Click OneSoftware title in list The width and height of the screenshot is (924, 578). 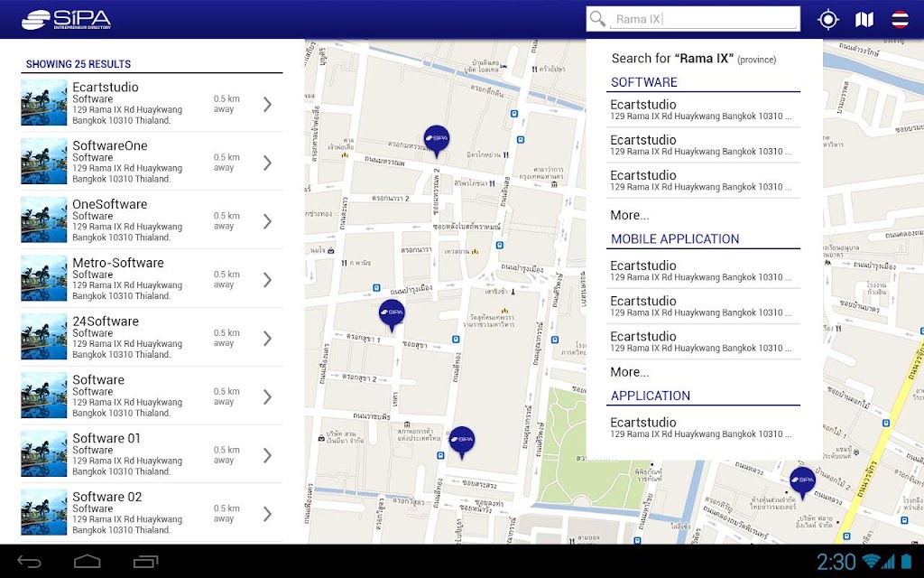[x=109, y=204]
